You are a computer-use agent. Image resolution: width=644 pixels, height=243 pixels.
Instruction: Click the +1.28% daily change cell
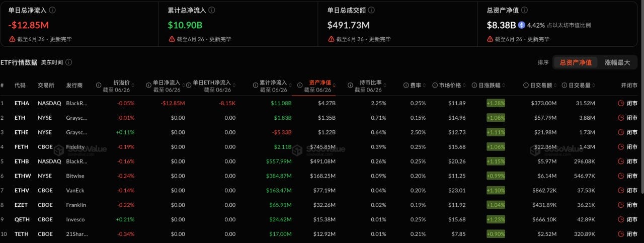496,103
